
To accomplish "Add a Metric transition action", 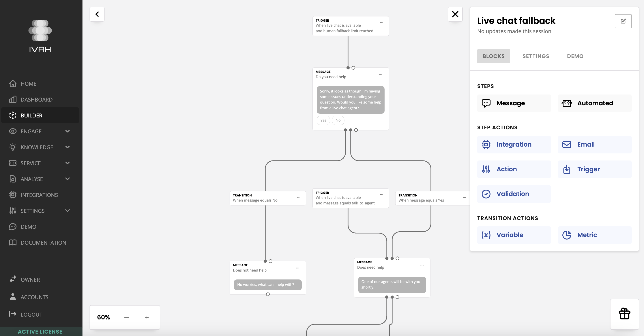I will tap(594, 235).
